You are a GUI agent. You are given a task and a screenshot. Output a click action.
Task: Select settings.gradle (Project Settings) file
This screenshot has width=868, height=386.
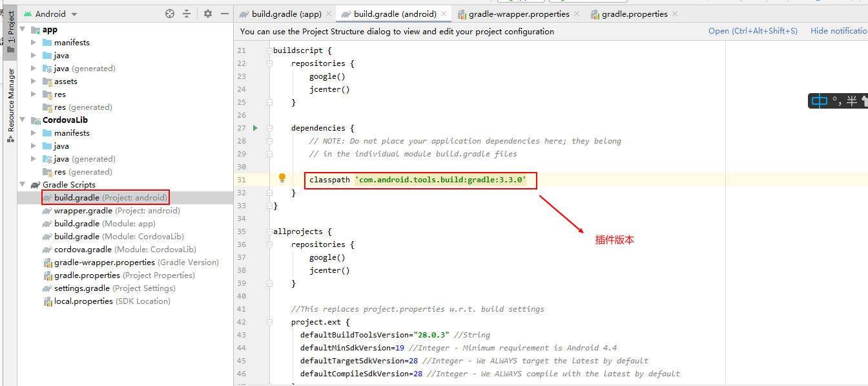[x=109, y=288]
